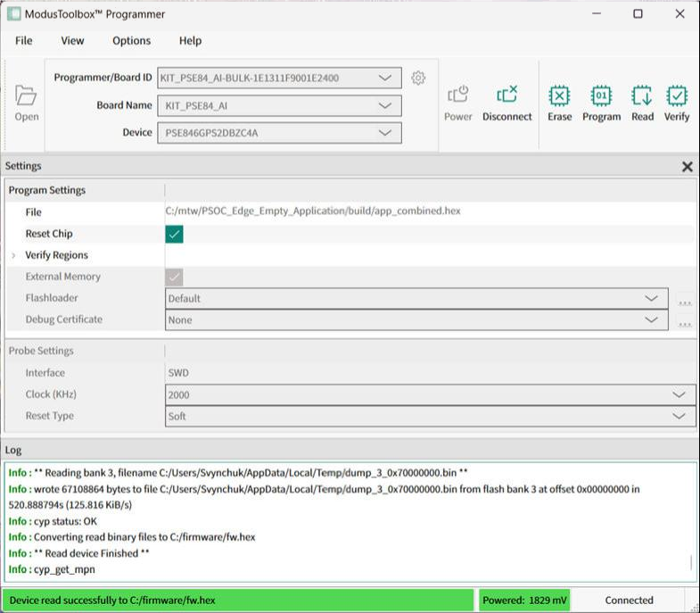Open the Help menu
The image size is (700, 613).
190,41
